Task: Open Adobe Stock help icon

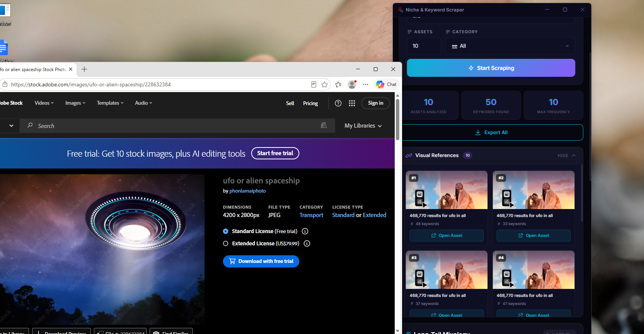Action: (338, 103)
